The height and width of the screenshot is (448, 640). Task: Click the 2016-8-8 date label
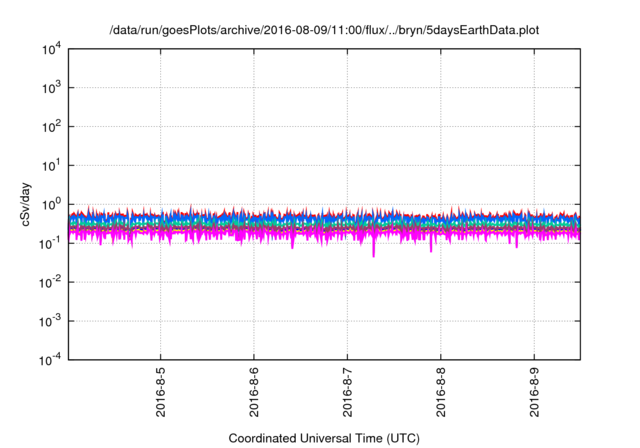pos(441,392)
